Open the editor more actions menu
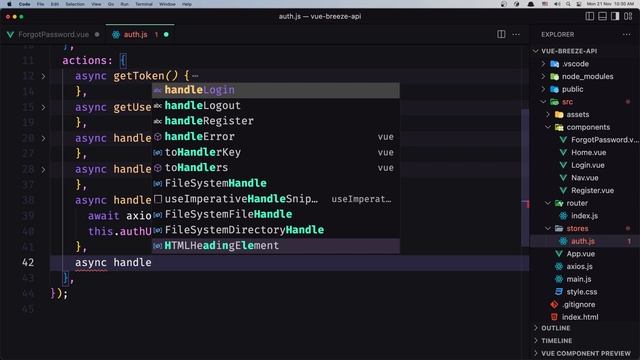 [x=516, y=34]
